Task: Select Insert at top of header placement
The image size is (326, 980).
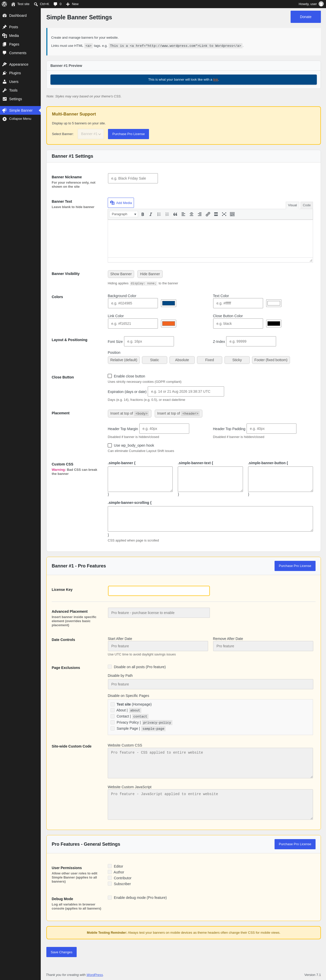Action: [178, 414]
